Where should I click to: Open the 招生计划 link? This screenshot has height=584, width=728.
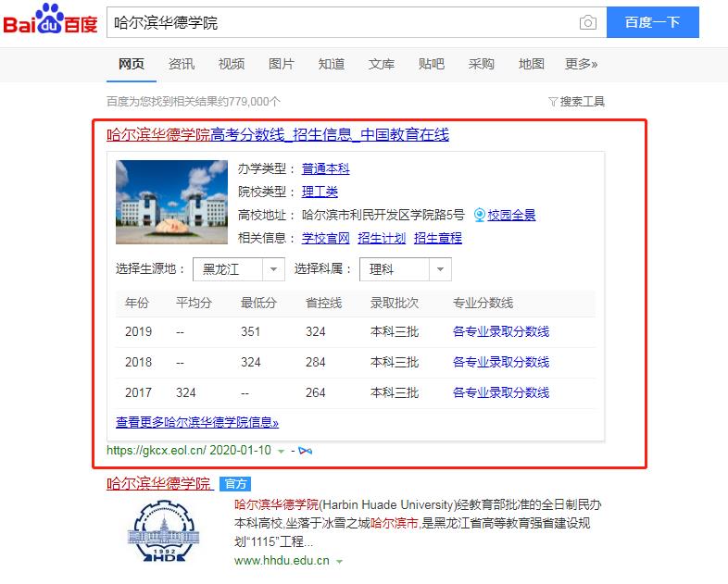coord(382,238)
